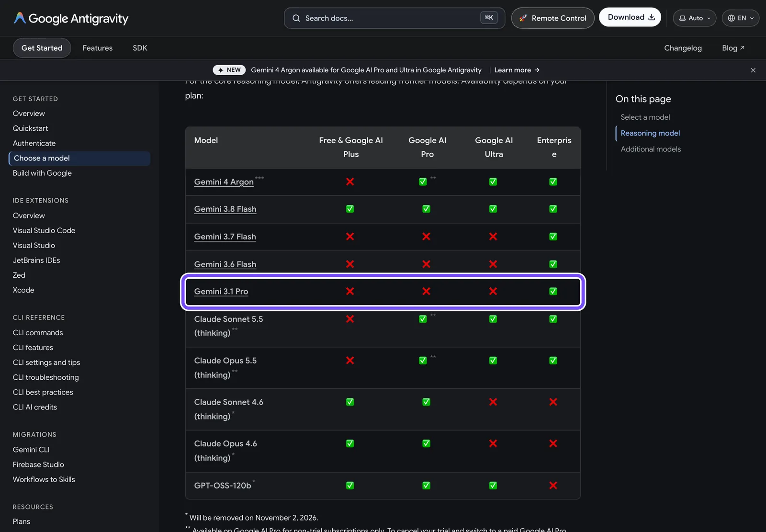The height and width of the screenshot is (532, 766).
Task: Go to Quickstart in the sidebar
Action: point(30,128)
